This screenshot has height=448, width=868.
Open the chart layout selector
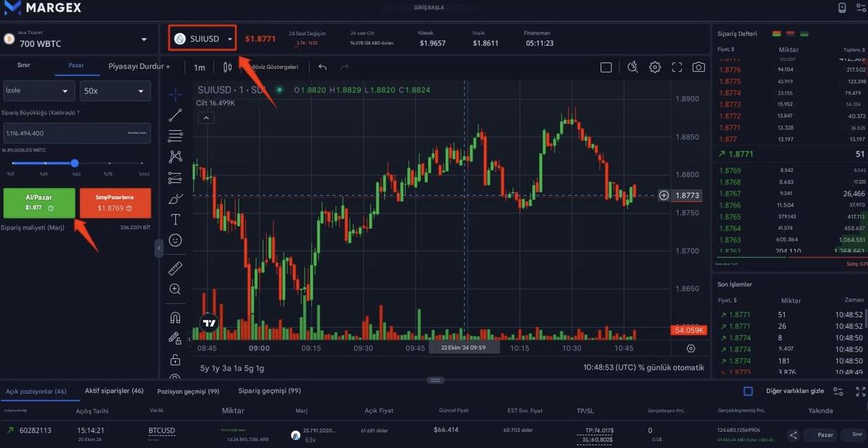(606, 67)
